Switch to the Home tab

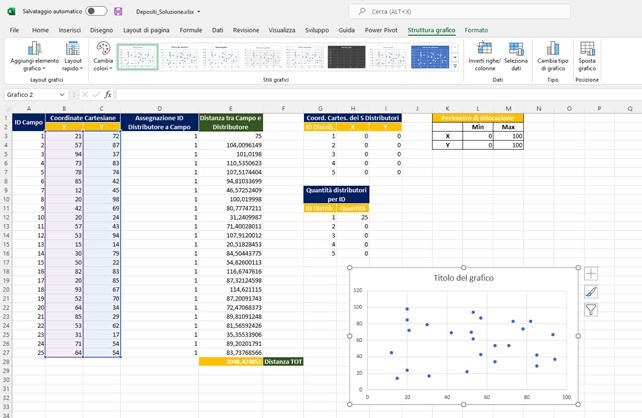[40, 30]
